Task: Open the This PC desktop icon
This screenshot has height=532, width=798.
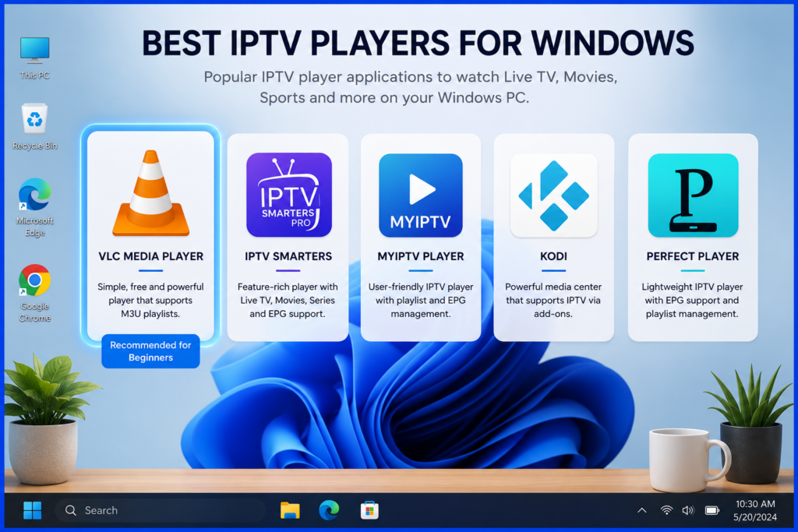Action: [x=34, y=58]
